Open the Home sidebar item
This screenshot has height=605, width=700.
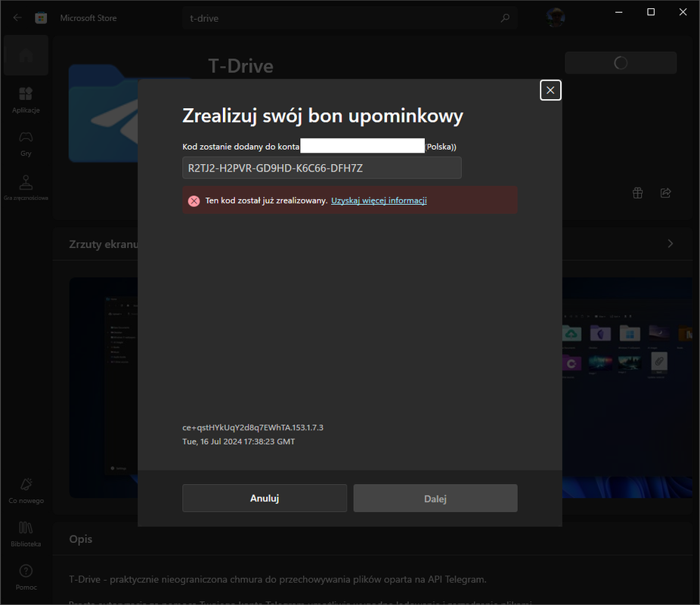tap(26, 55)
